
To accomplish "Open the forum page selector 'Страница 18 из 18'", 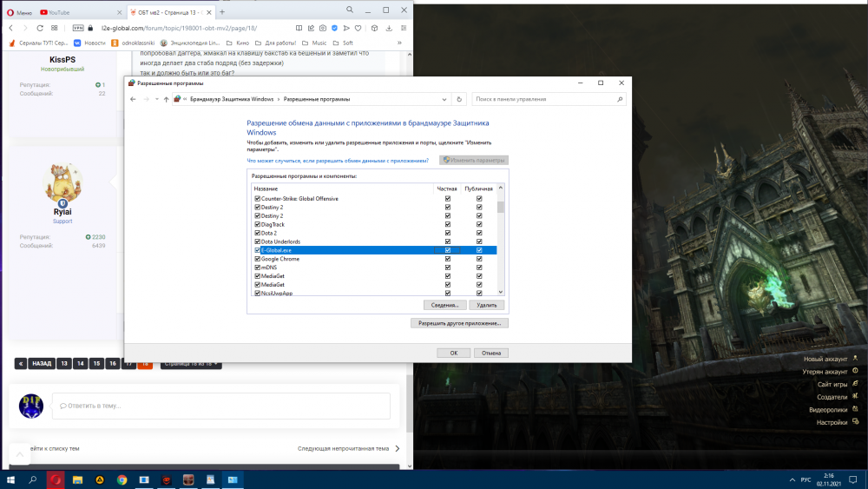I will coord(189,364).
